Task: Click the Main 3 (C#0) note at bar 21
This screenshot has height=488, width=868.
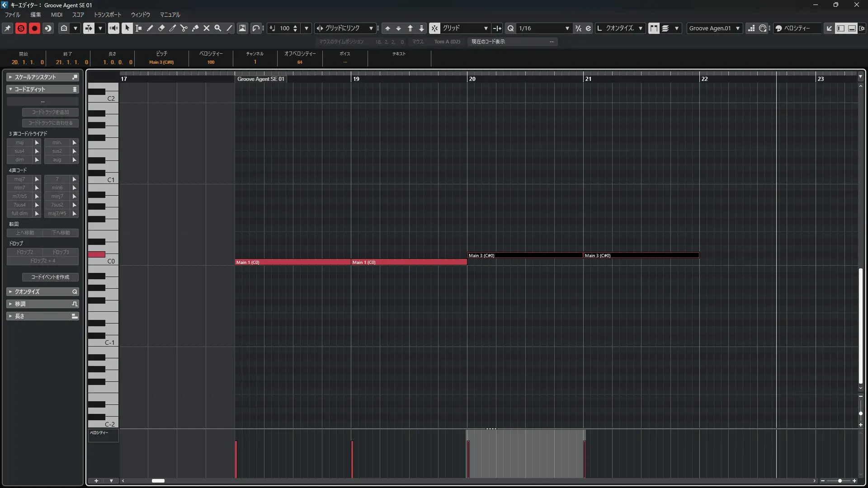Action: click(x=641, y=255)
